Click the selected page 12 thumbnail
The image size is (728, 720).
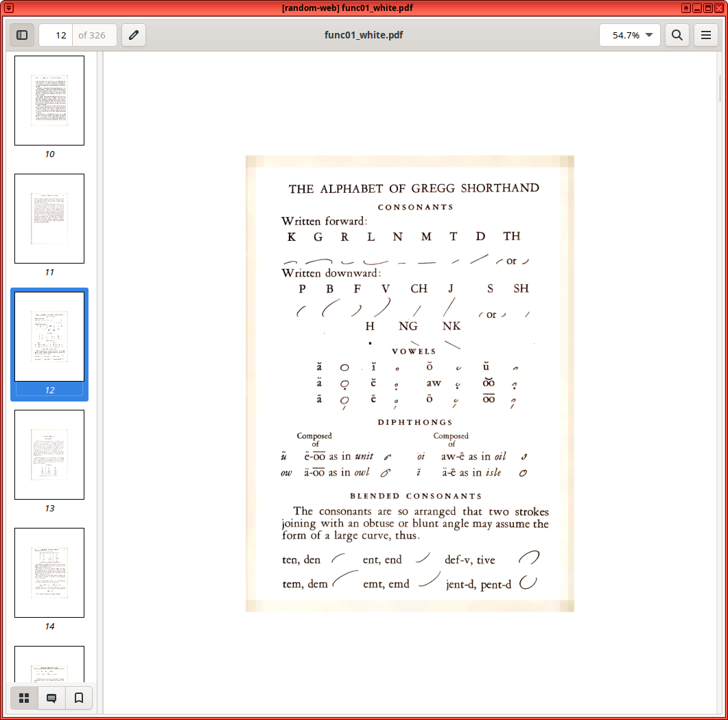[x=49, y=336]
